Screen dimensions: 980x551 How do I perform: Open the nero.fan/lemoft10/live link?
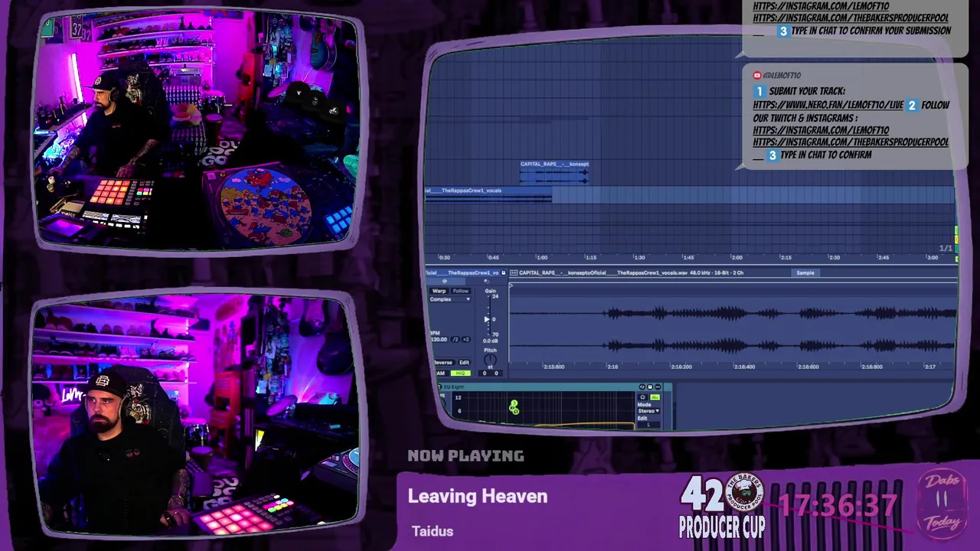[x=828, y=105]
